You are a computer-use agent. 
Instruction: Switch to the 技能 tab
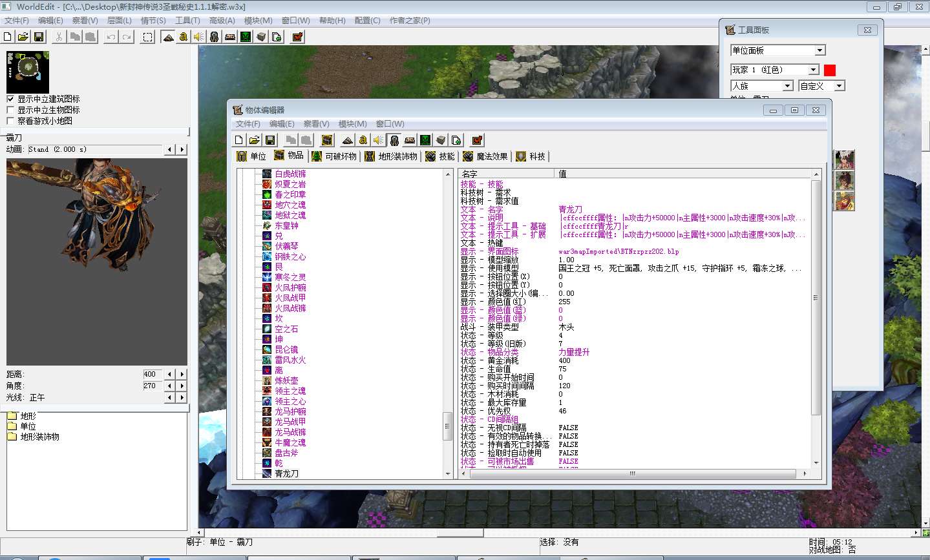tap(441, 156)
